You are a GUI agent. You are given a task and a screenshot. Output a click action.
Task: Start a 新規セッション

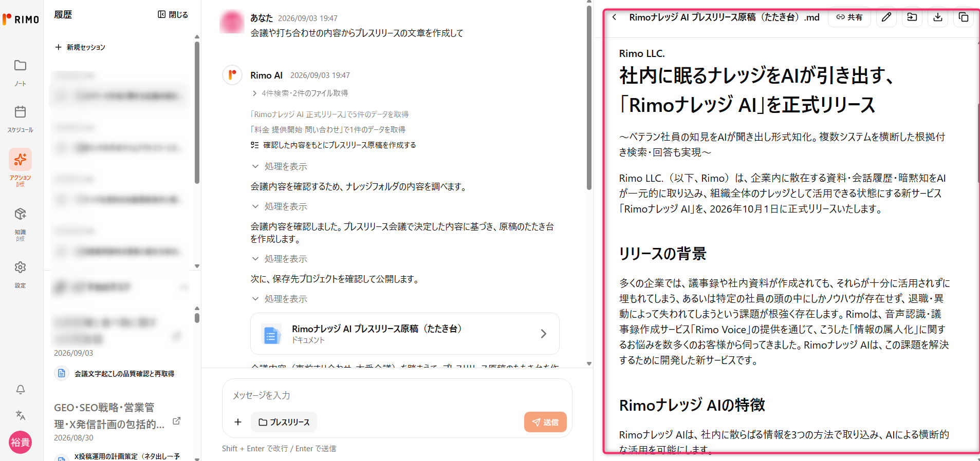80,47
